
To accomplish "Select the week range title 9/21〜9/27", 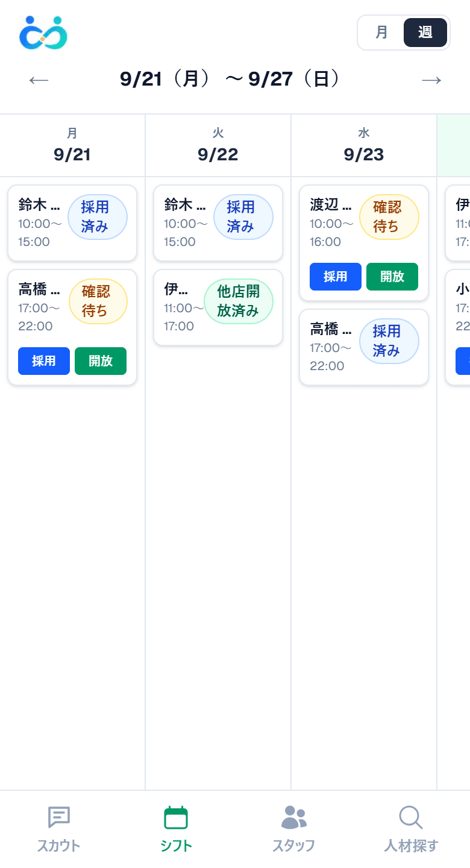I will (x=230, y=79).
